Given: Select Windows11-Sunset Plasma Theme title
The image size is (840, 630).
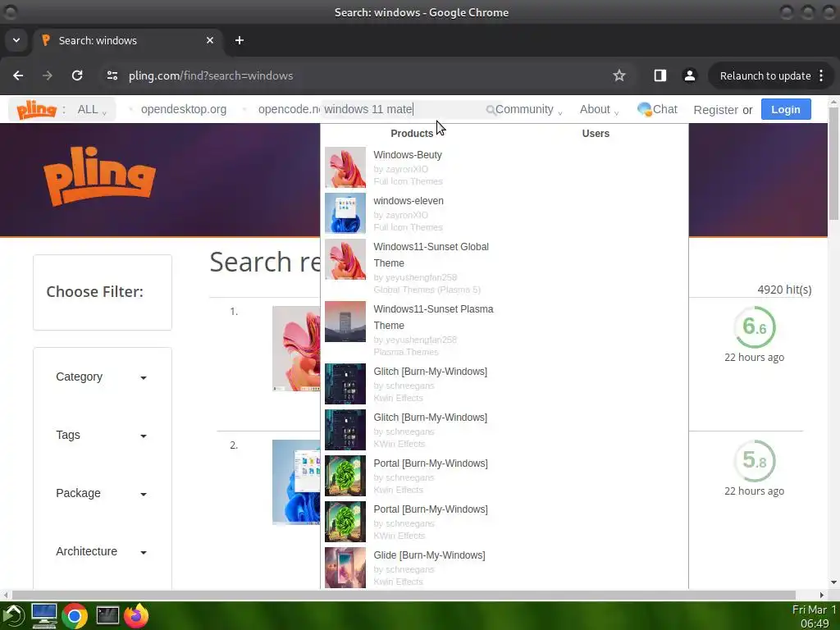Looking at the screenshot, I should [x=433, y=317].
